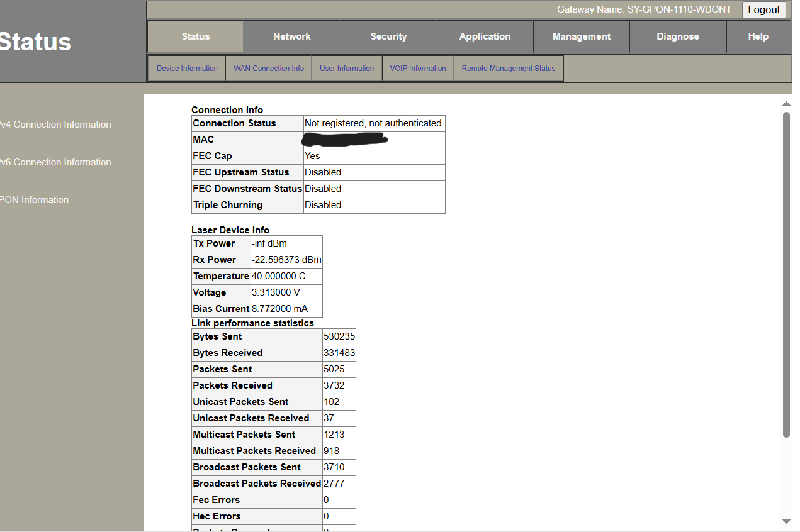Switch to the Network tab
The height and width of the screenshot is (532, 800).
(x=292, y=36)
